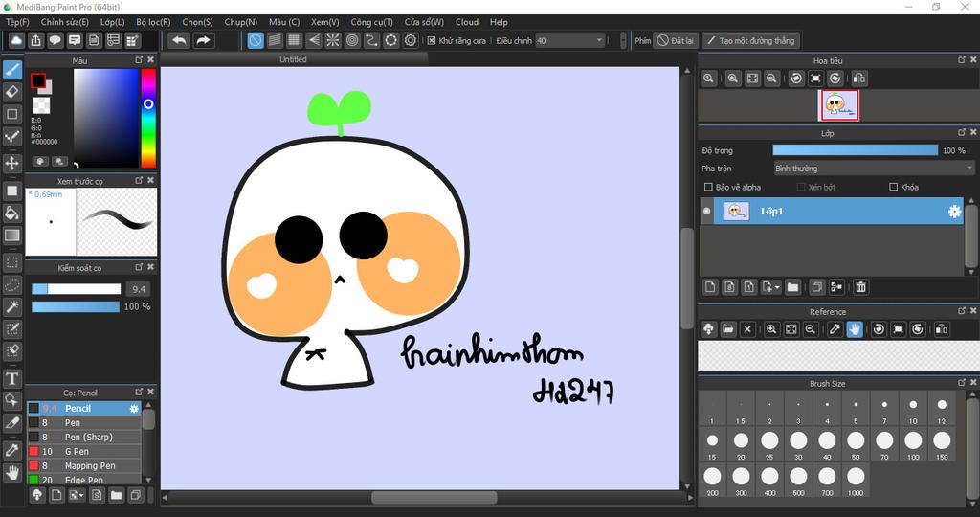The image size is (980, 517).
Task: Click the export/share icon in top toolbar
Action: pyautogui.click(x=36, y=40)
